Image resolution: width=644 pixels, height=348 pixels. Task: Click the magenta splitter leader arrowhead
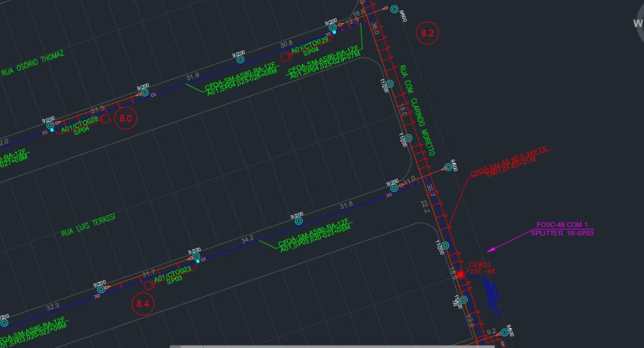point(491,249)
